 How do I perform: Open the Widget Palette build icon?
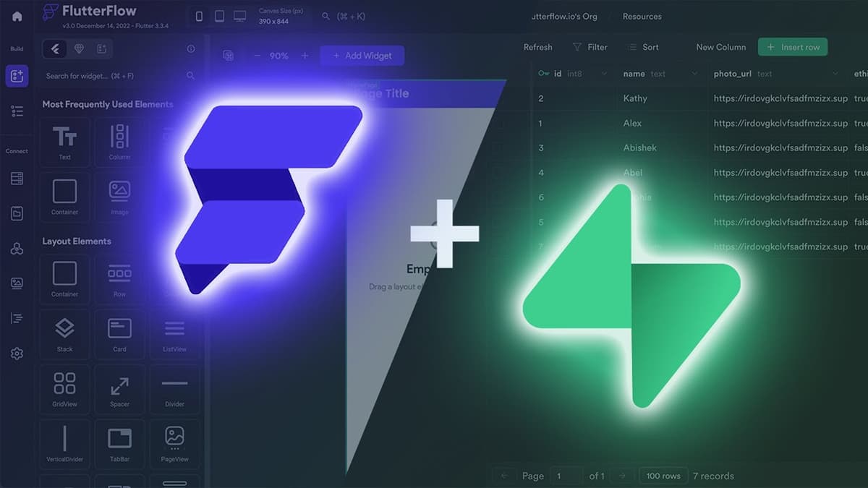click(17, 76)
